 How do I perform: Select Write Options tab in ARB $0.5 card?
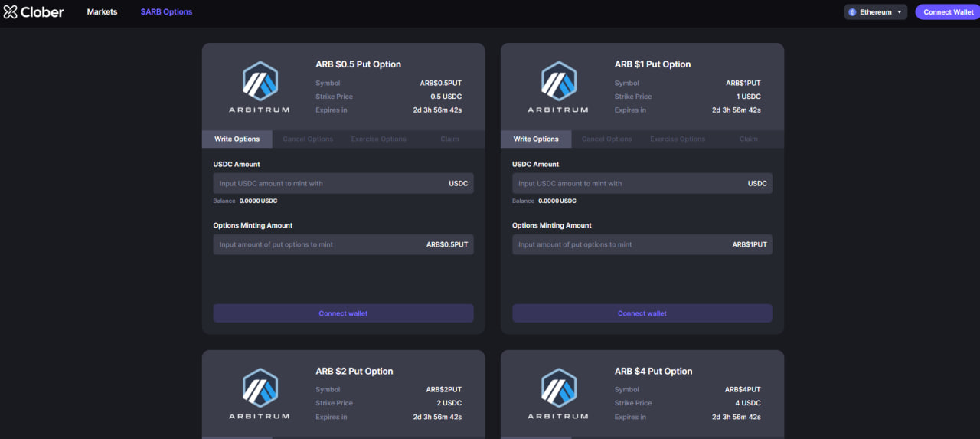pyautogui.click(x=237, y=139)
